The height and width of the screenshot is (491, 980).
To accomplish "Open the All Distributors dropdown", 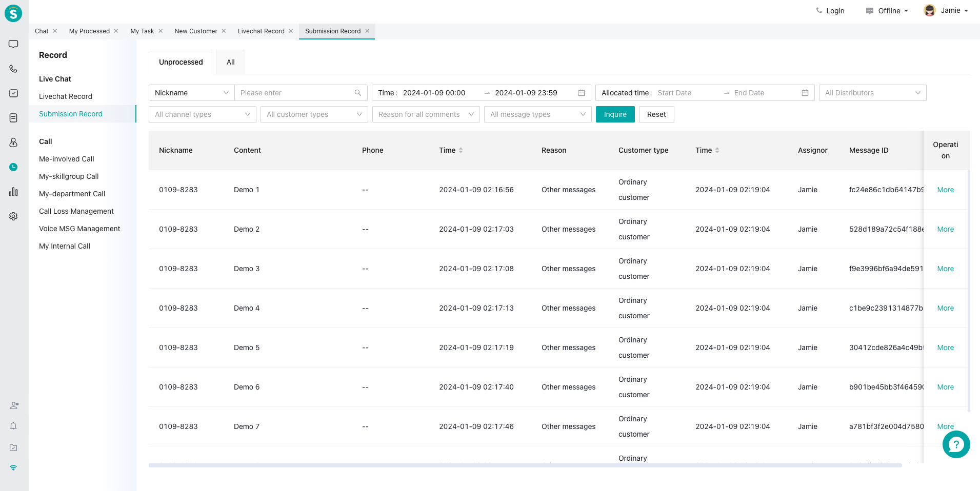I will pyautogui.click(x=872, y=93).
